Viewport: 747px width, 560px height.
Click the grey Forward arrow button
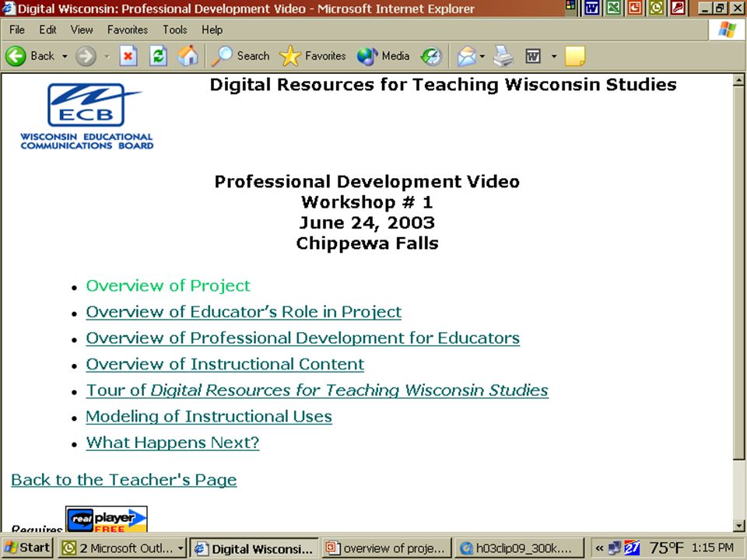pos(86,57)
